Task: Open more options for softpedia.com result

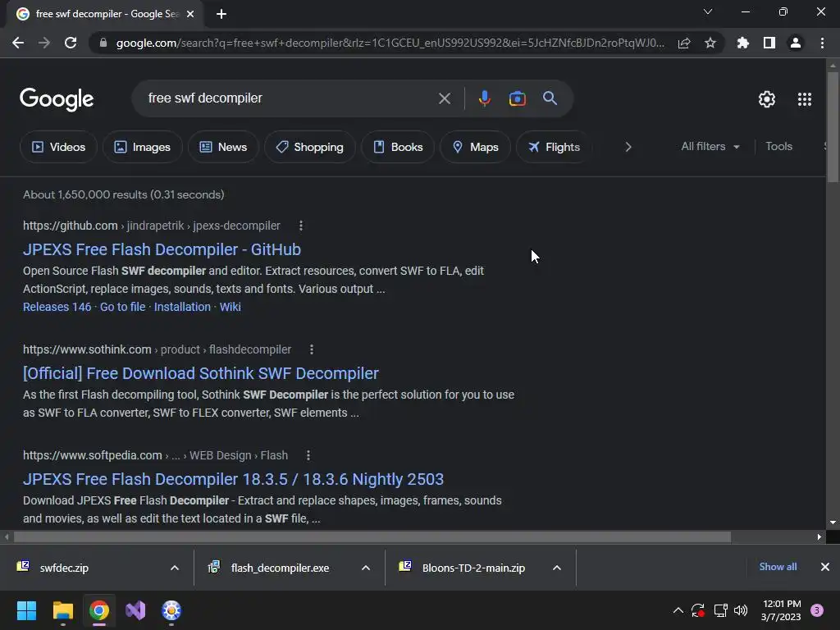Action: [308, 456]
